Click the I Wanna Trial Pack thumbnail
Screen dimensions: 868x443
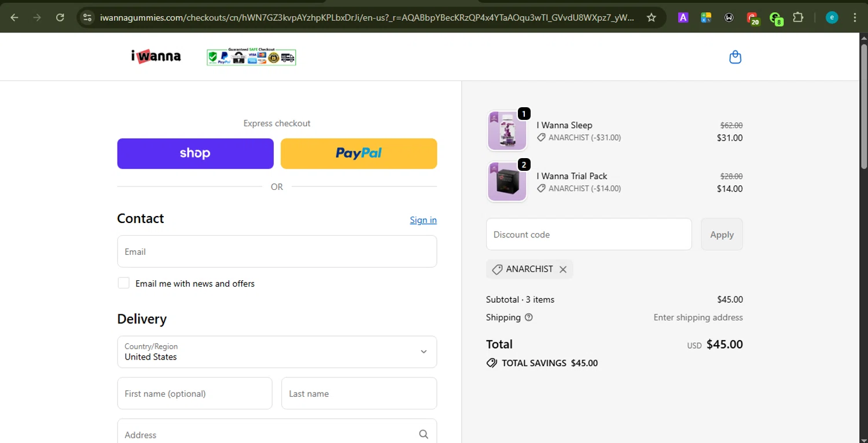507,182
